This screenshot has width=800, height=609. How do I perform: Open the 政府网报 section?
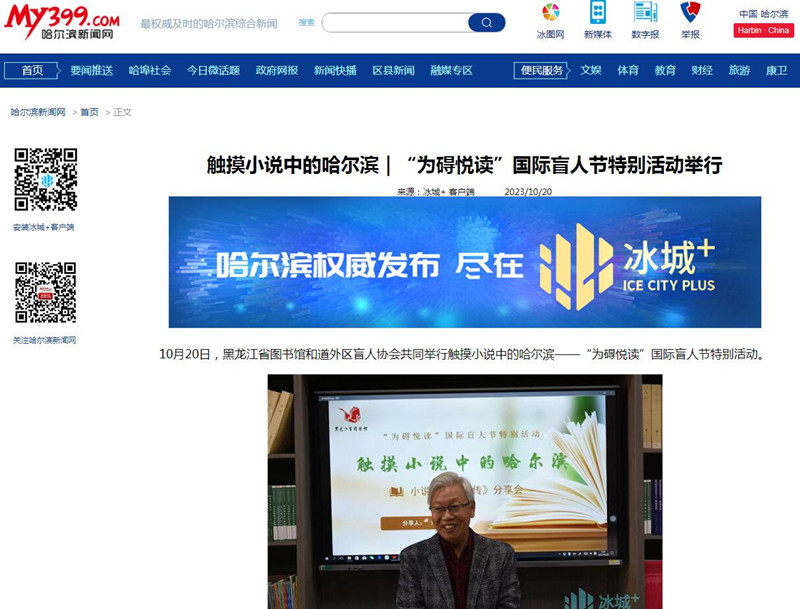coord(277,70)
